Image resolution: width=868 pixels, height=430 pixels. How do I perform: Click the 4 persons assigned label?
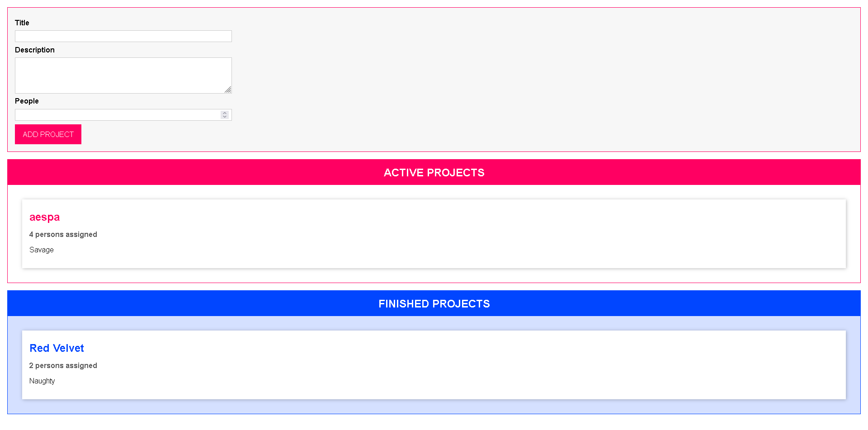[x=63, y=234]
